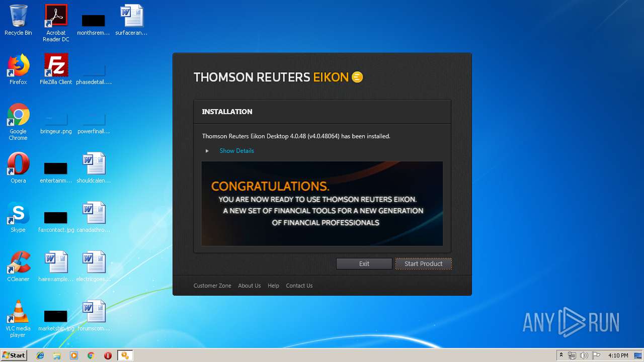Screen dimensions: 644x362
Task: Select the hairexample... Word document
Action: [x=56, y=266]
